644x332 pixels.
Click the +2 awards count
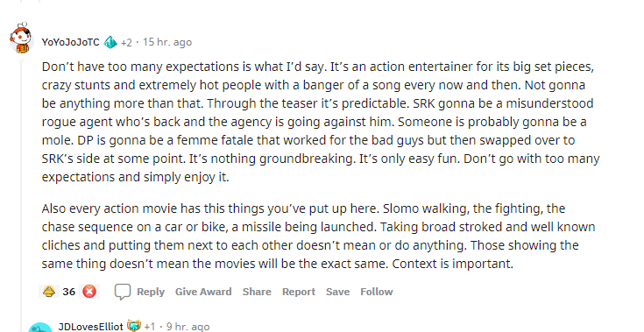point(126,42)
